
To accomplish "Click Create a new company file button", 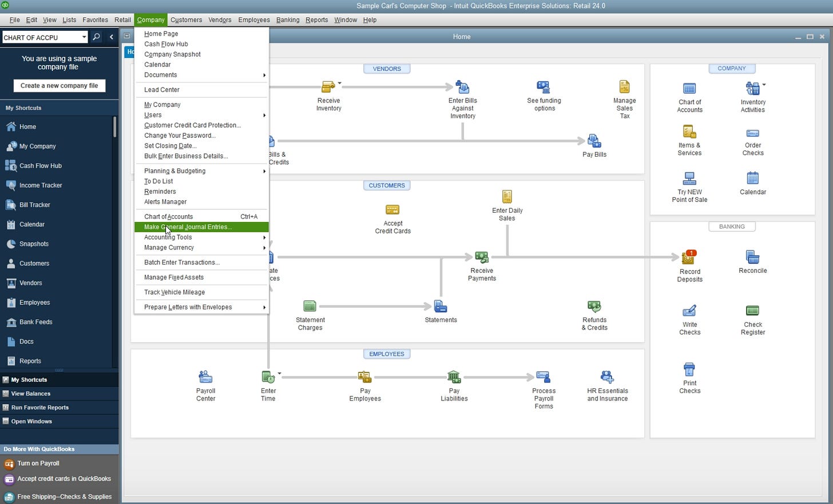I will [59, 86].
